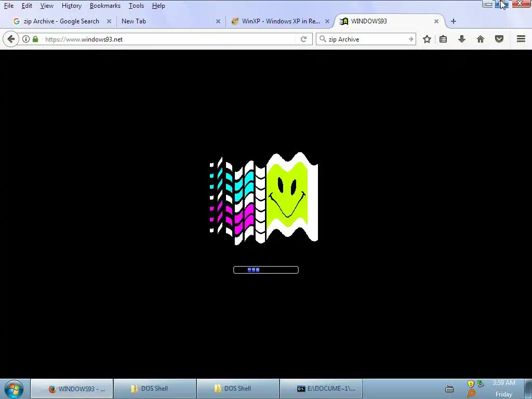Screen dimensions: 532x399
Task: Open the downloads arrow icon
Action: (x=461, y=39)
